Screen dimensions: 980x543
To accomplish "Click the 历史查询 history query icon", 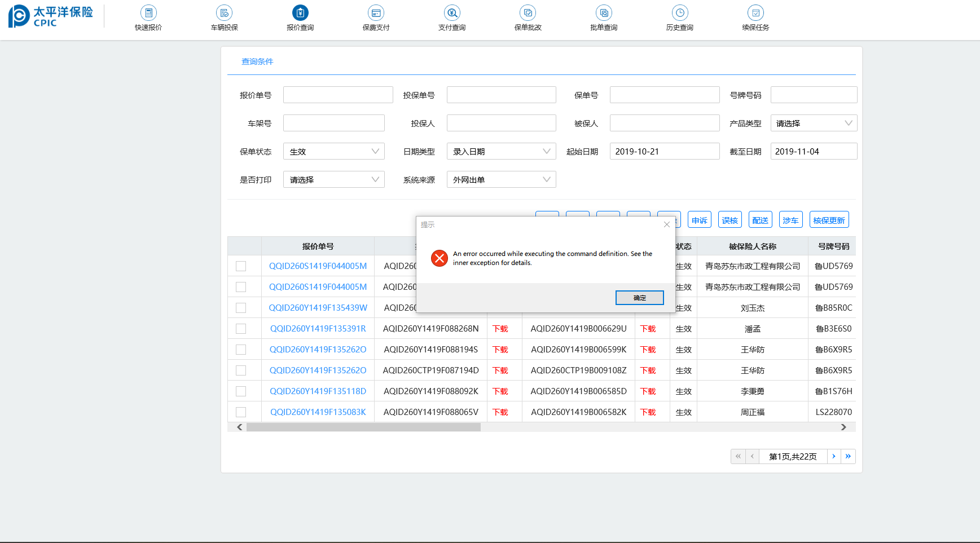I will [x=680, y=13].
